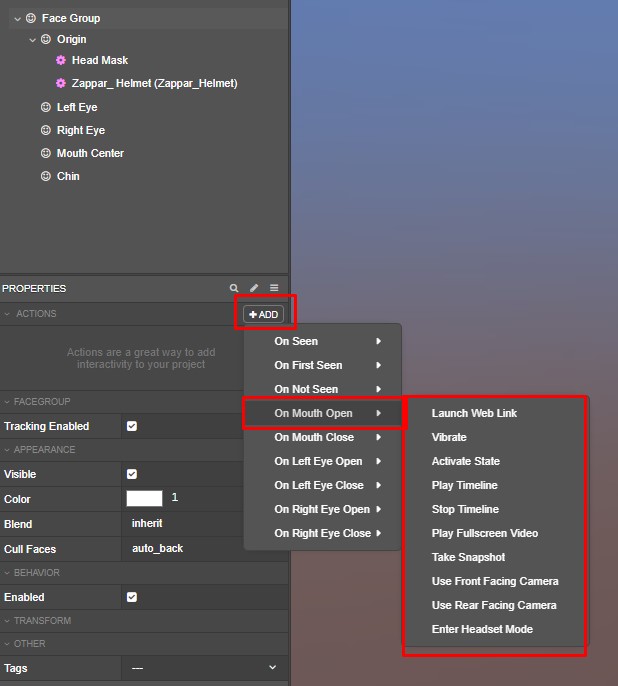Click the Mouth Center face icon

[45, 153]
